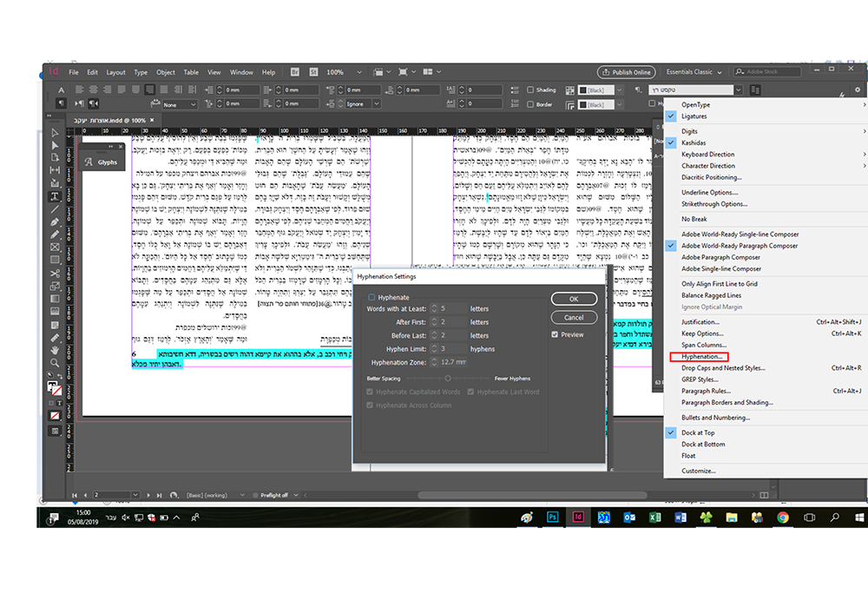The image size is (868, 614).
Task: Toggle Hyphenate Capitalized Words checkbox
Action: point(370,392)
